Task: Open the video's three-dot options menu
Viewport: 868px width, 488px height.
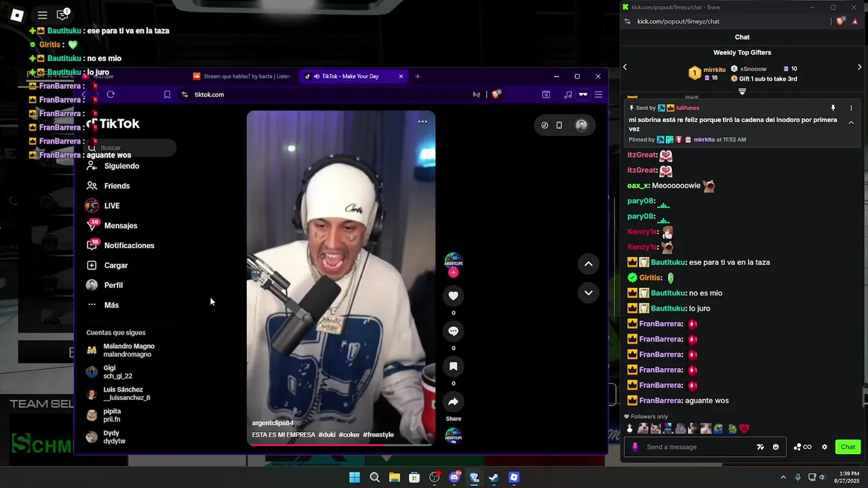Action: point(422,121)
